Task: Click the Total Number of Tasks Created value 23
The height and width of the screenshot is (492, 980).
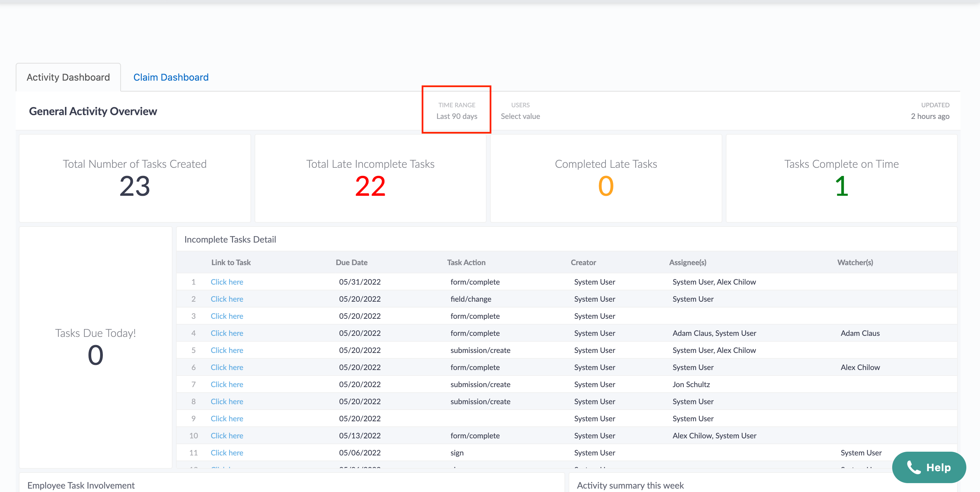Action: [135, 186]
